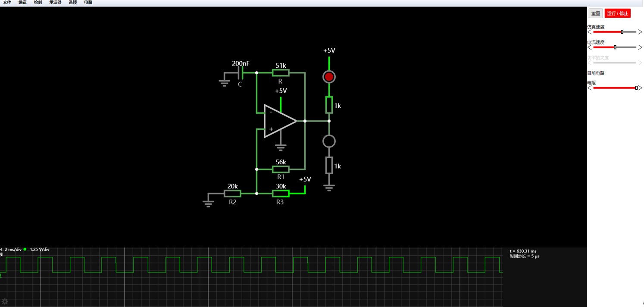
Task: Select the 200nF capacitor C
Action: (241, 73)
